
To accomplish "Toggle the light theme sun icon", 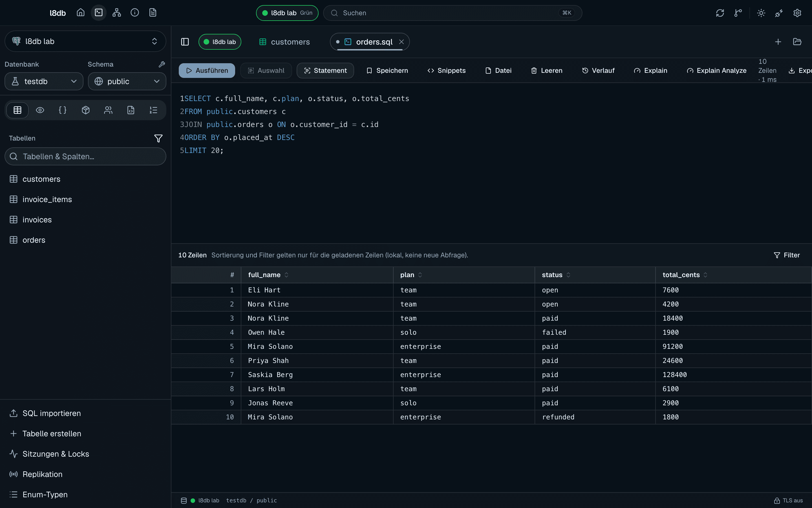I will (x=761, y=13).
